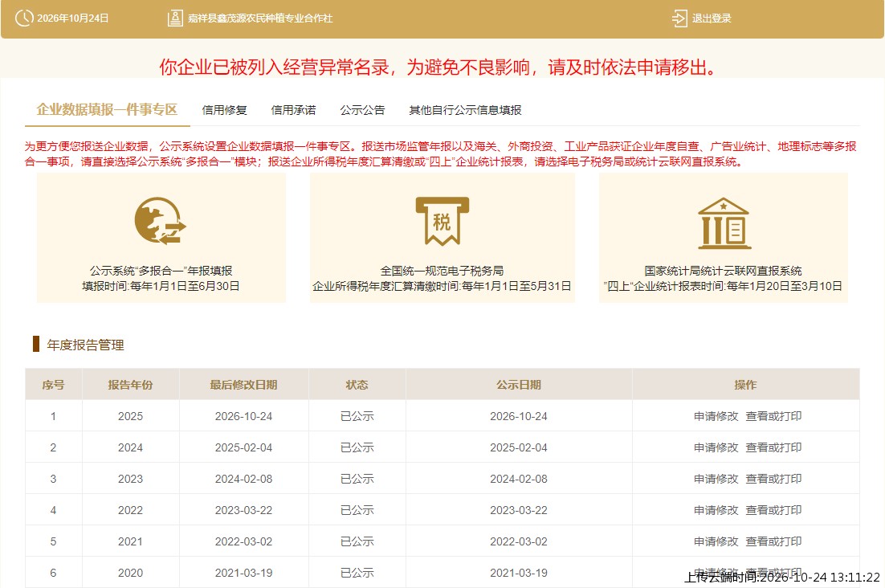Viewport: 885px width, 588px height.
Task: Click the enterprise profile icon
Action: (175, 18)
